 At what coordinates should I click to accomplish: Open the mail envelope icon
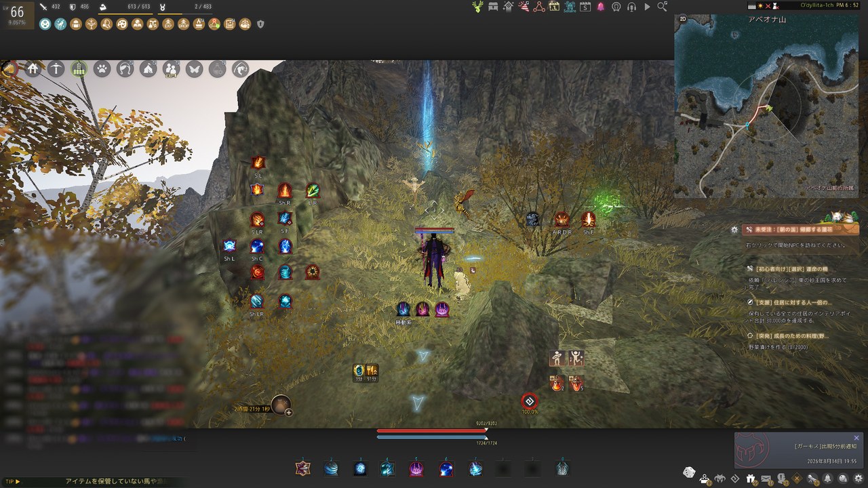point(766,479)
